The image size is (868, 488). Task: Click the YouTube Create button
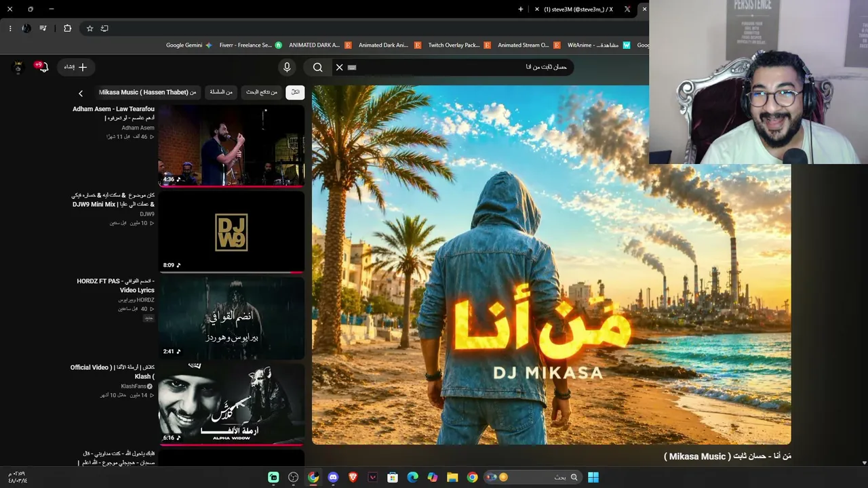76,67
